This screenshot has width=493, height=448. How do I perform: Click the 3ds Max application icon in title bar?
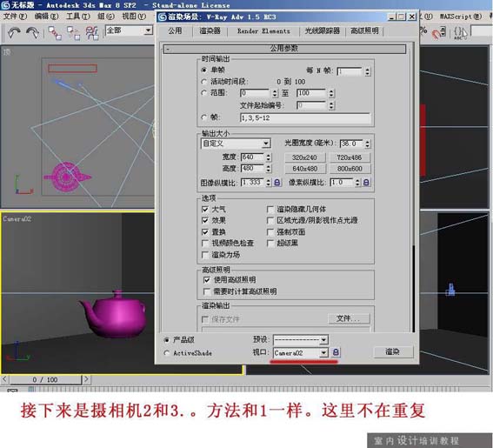pos(5,4)
